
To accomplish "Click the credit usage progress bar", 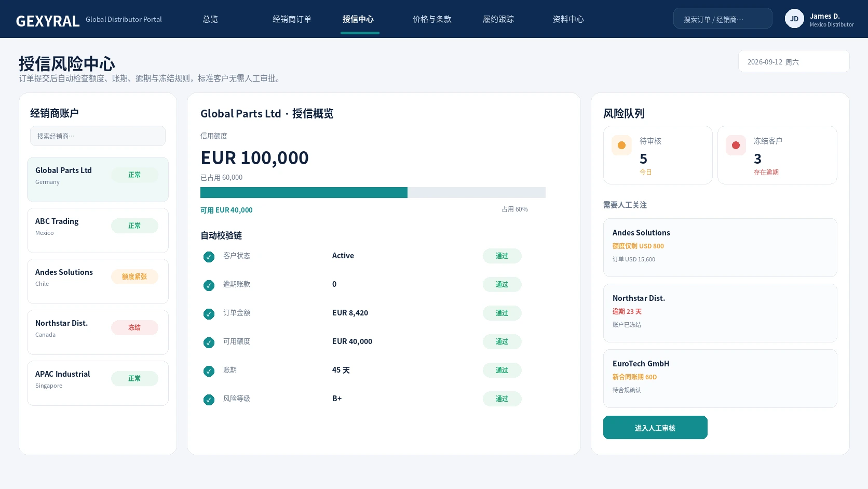I will (373, 193).
